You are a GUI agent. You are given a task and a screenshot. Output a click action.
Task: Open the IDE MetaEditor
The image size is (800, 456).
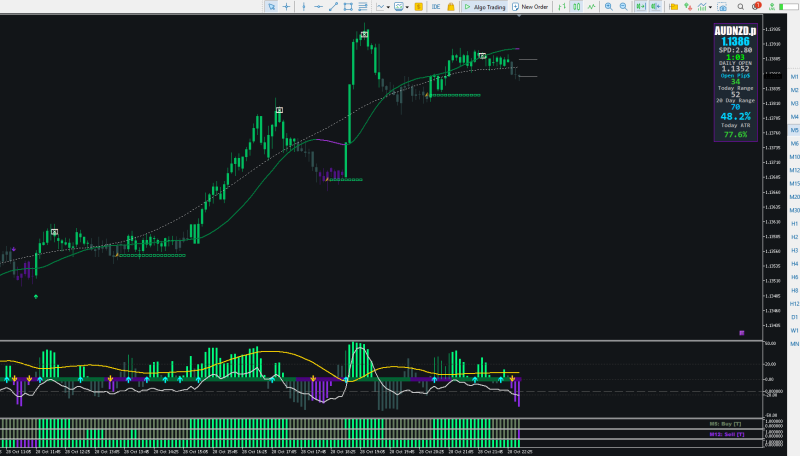pyautogui.click(x=436, y=7)
